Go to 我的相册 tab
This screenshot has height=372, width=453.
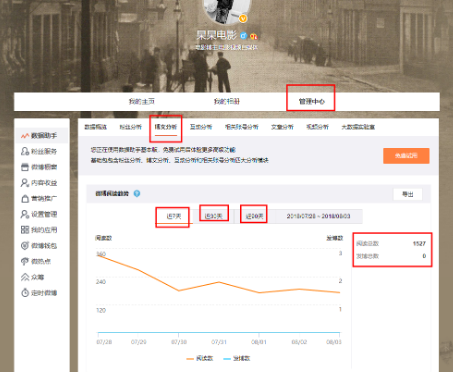[x=227, y=101]
